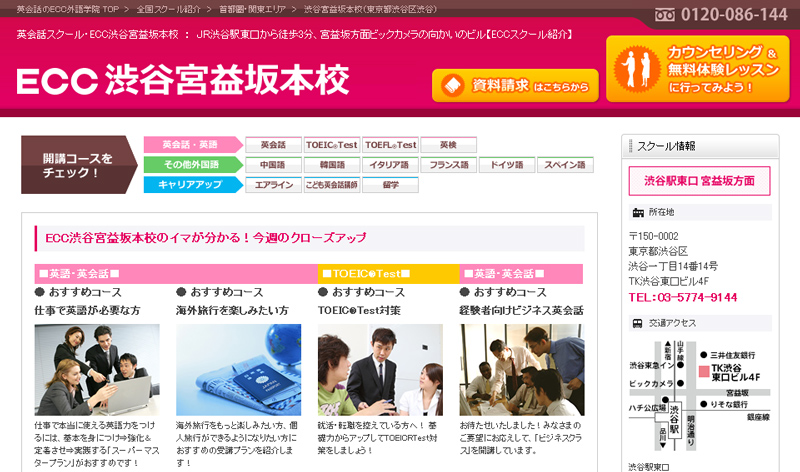Choose the 中国語 language button
The height and width of the screenshot is (472, 800).
(x=273, y=165)
